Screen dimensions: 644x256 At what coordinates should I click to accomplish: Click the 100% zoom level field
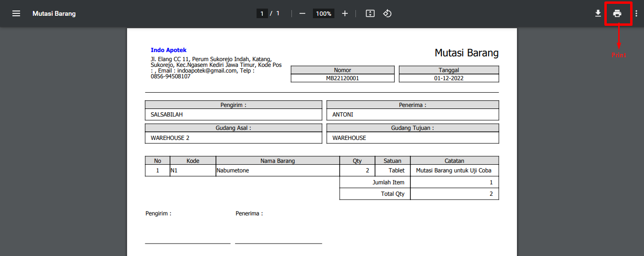(323, 13)
